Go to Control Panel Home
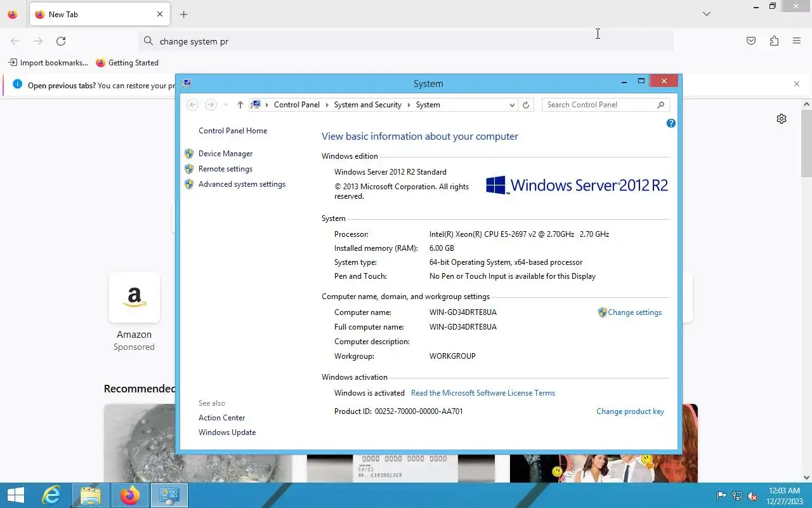812x508 pixels. coord(233,131)
